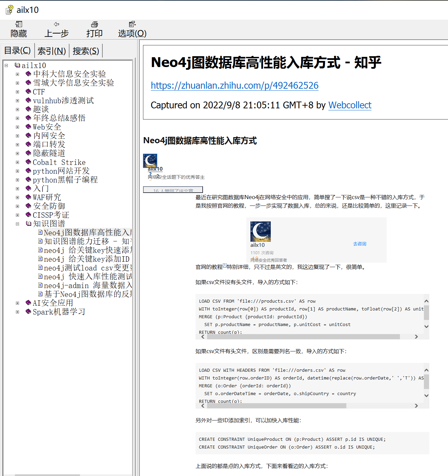The image size is (448, 476).
Task: Click the book icon beside 年终总结&感悟
Action: (28, 118)
